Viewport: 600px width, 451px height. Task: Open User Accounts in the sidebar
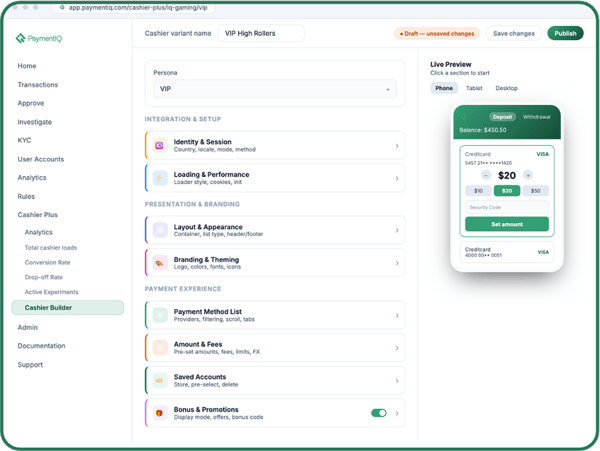(41, 159)
